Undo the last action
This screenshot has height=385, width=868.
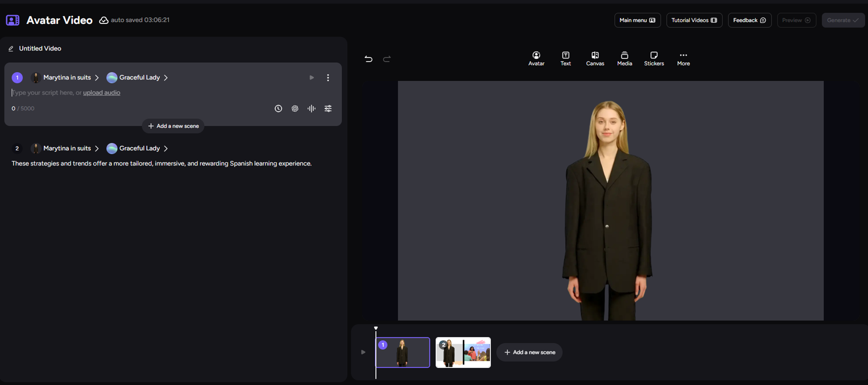368,59
